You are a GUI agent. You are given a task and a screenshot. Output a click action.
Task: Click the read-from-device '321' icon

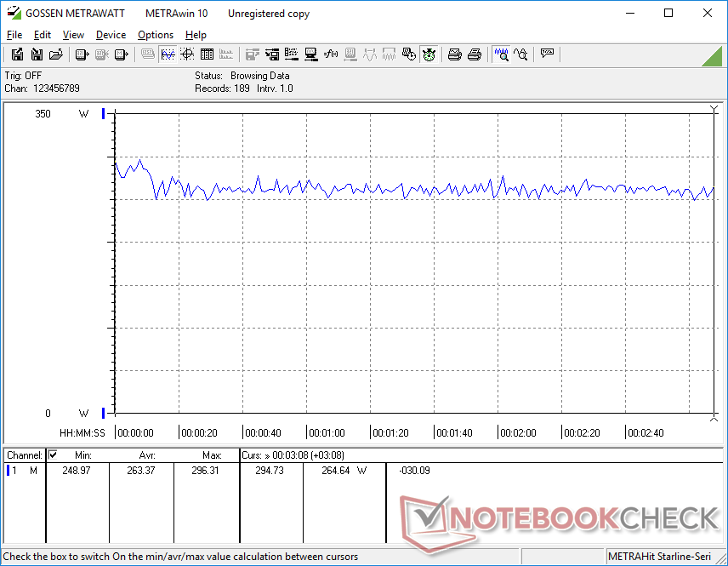click(82, 54)
